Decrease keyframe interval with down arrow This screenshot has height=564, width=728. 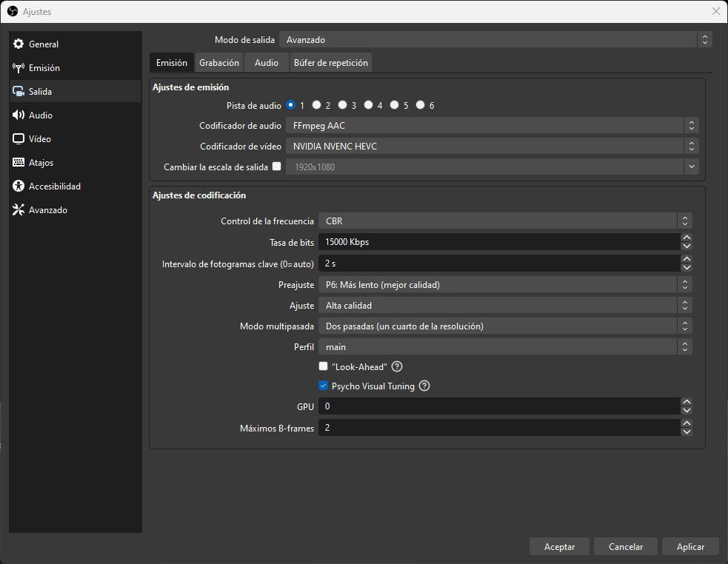click(687, 267)
